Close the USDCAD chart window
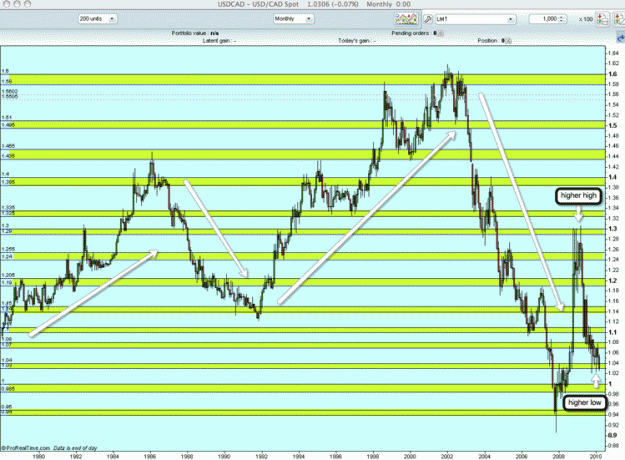Image resolution: width=625 pixels, height=460 pixels. [6, 4]
